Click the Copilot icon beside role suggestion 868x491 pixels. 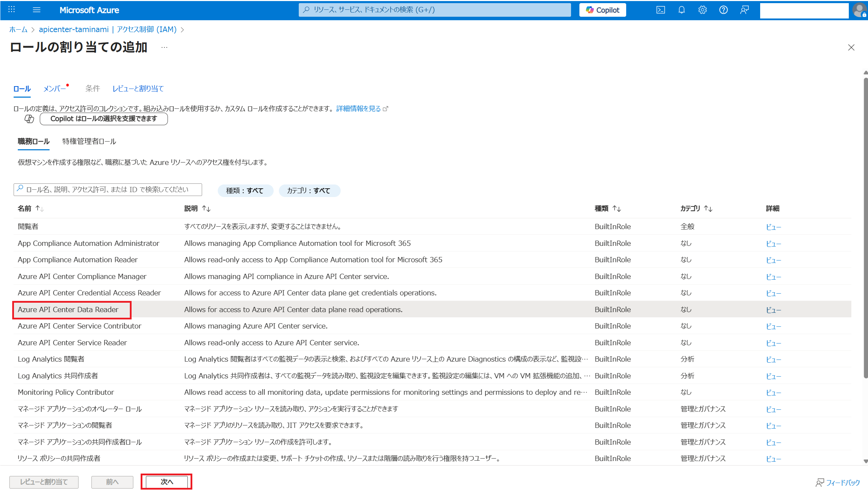(x=29, y=119)
